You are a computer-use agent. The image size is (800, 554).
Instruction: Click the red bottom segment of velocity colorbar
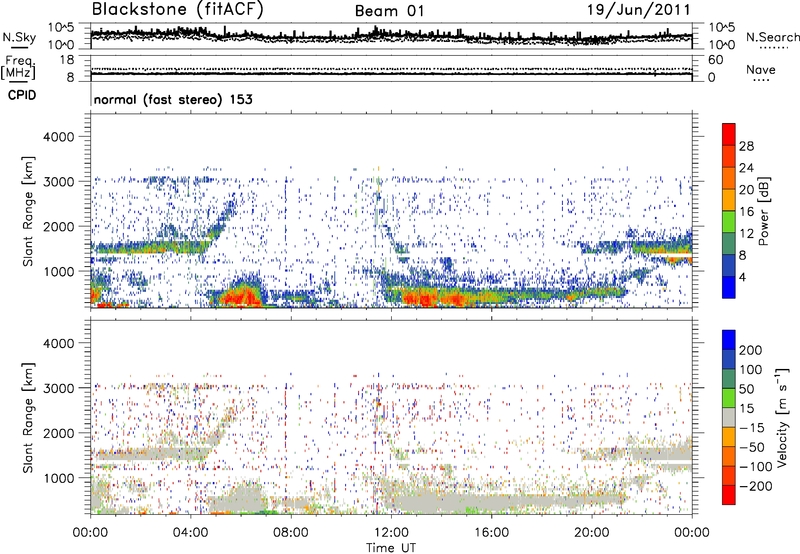click(x=729, y=495)
